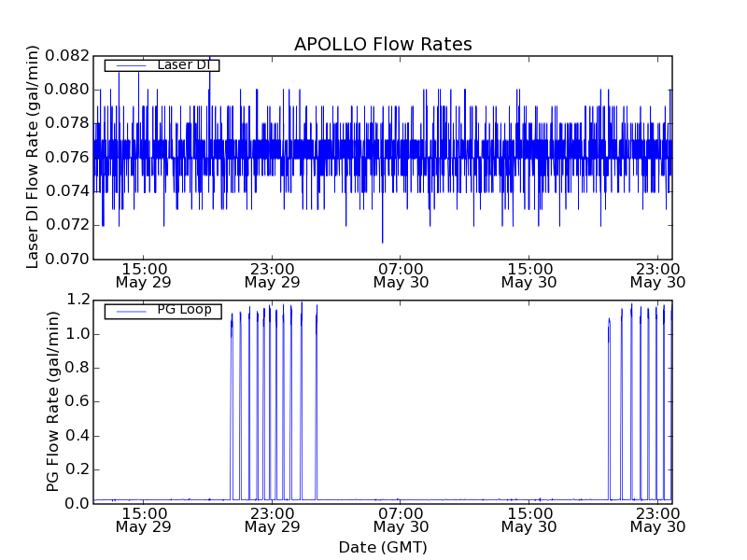Screen dimensions: 747x560
Task: Select the PG Loop legend box
Action: [162, 311]
